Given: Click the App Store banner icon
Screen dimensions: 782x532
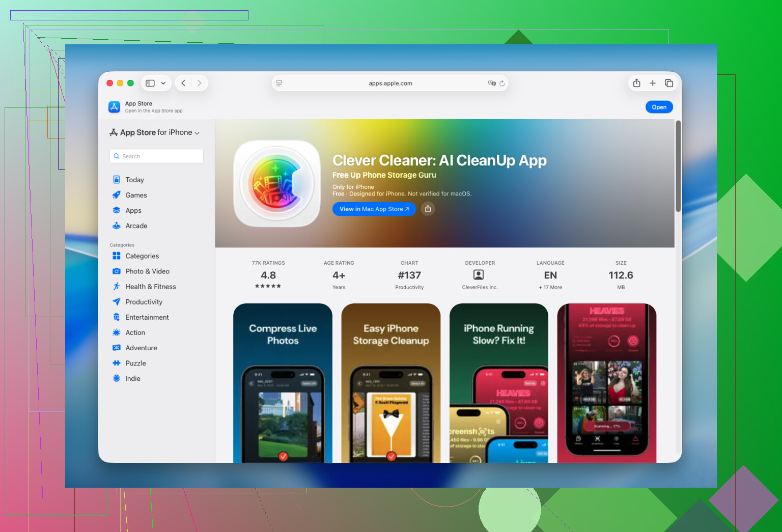Looking at the screenshot, I should [114, 107].
